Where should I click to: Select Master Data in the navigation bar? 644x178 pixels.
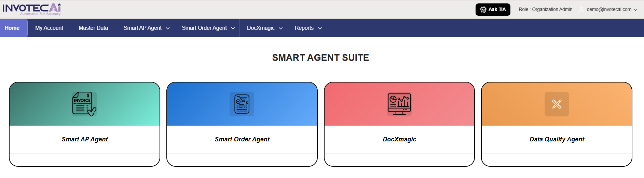93,28
